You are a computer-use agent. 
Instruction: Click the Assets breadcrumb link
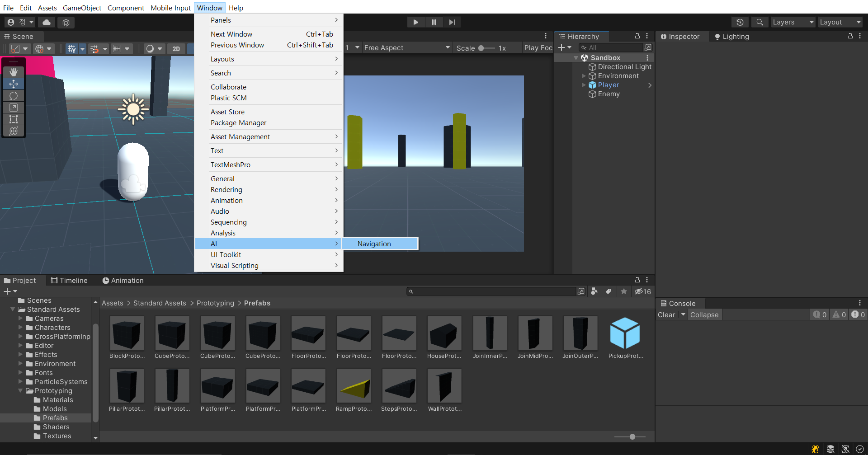[x=113, y=303]
